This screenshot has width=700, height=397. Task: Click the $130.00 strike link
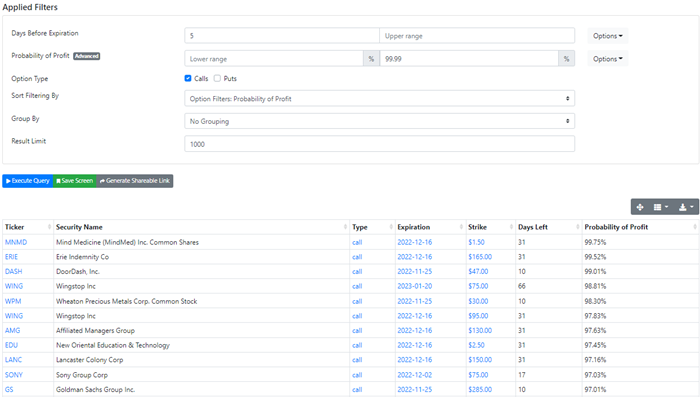click(x=480, y=330)
